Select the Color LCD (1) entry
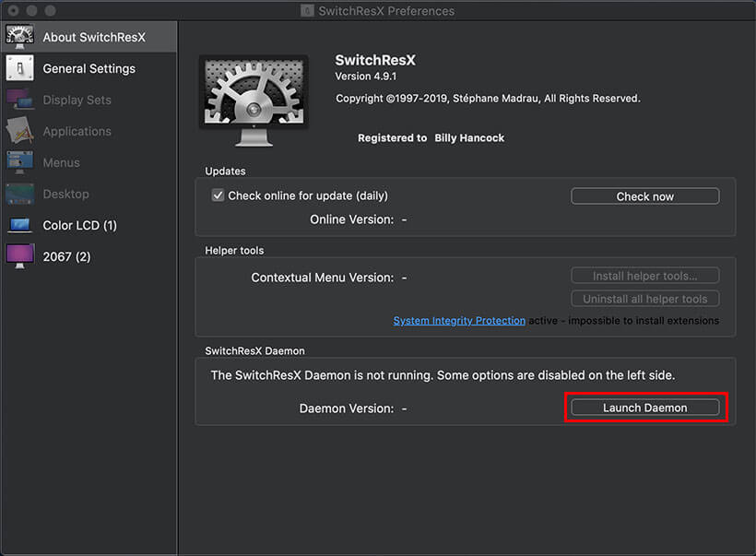 80,225
